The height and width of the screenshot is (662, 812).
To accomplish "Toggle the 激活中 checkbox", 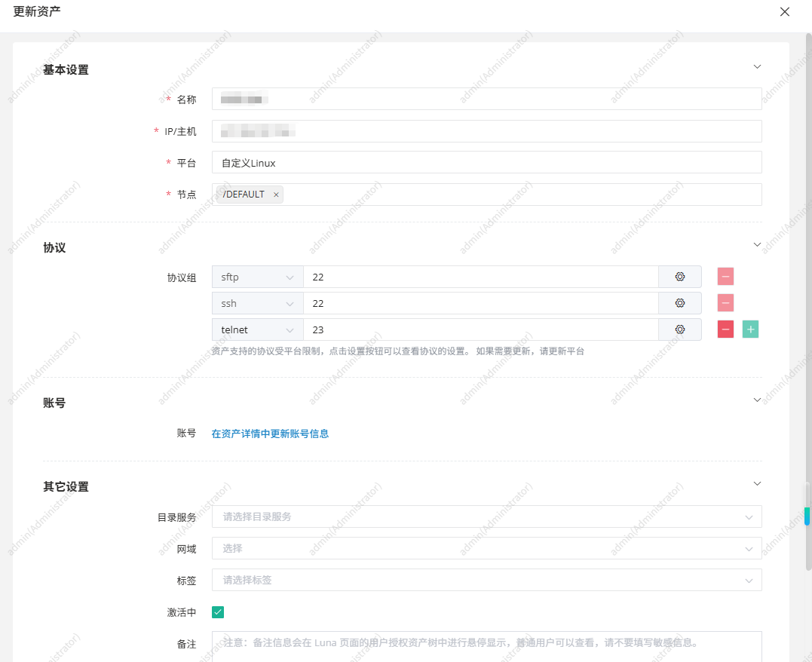I will pyautogui.click(x=218, y=612).
